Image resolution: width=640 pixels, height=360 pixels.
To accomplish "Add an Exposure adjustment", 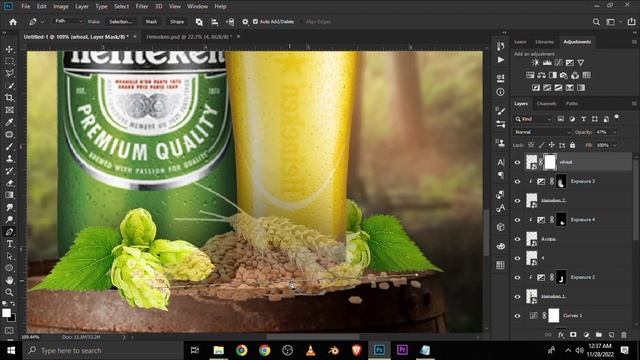I will click(x=569, y=62).
